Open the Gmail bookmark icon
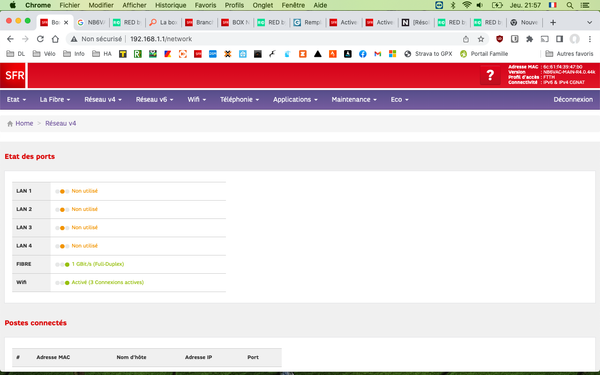The image size is (600, 375). [x=377, y=54]
